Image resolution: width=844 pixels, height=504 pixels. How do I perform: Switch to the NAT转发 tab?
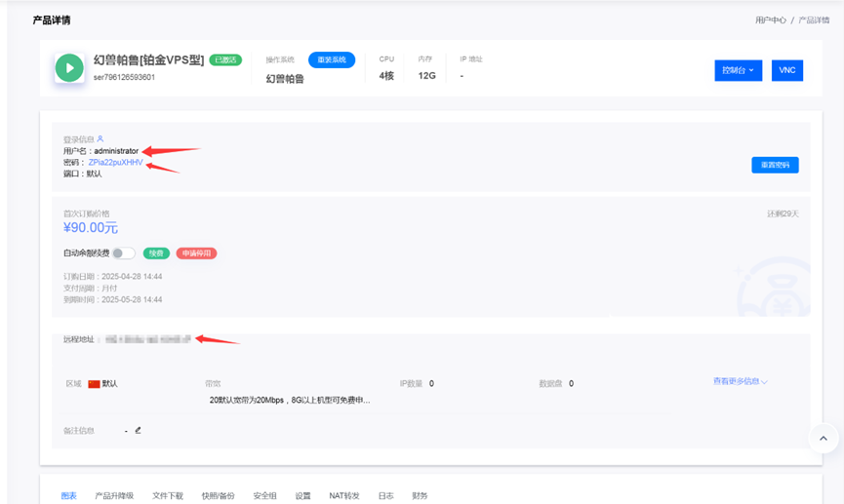pos(344,496)
